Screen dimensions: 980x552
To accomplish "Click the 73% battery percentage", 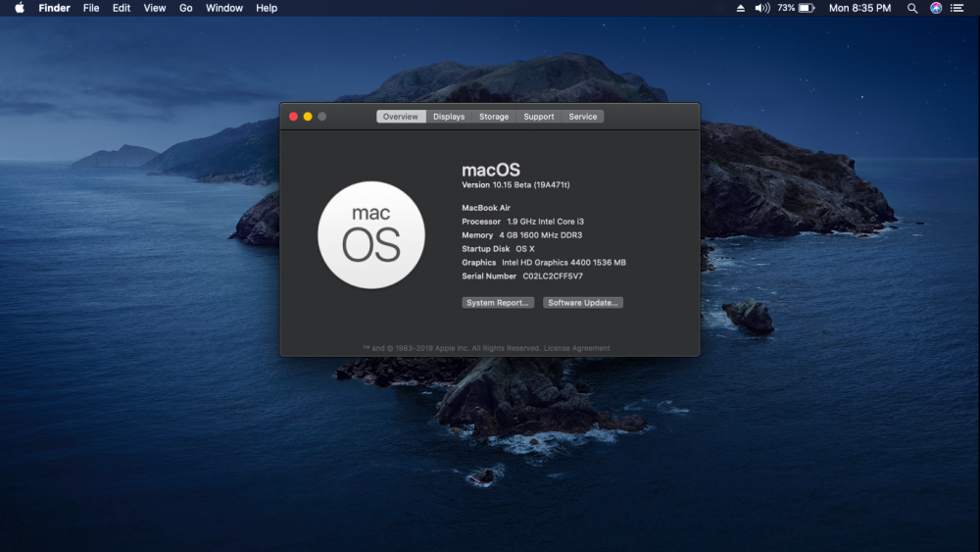I will (x=786, y=8).
